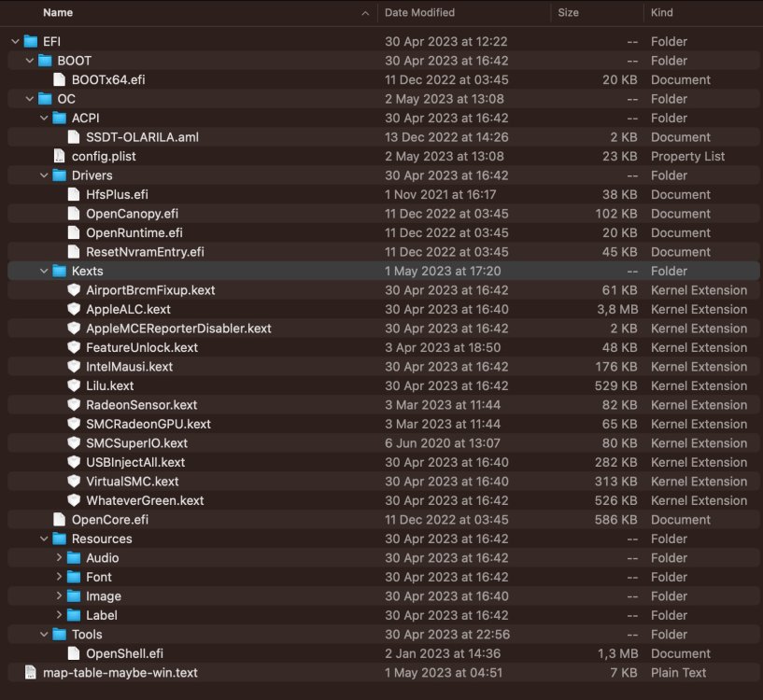Click the config.plist file icon
The height and width of the screenshot is (700, 763).
[60, 156]
